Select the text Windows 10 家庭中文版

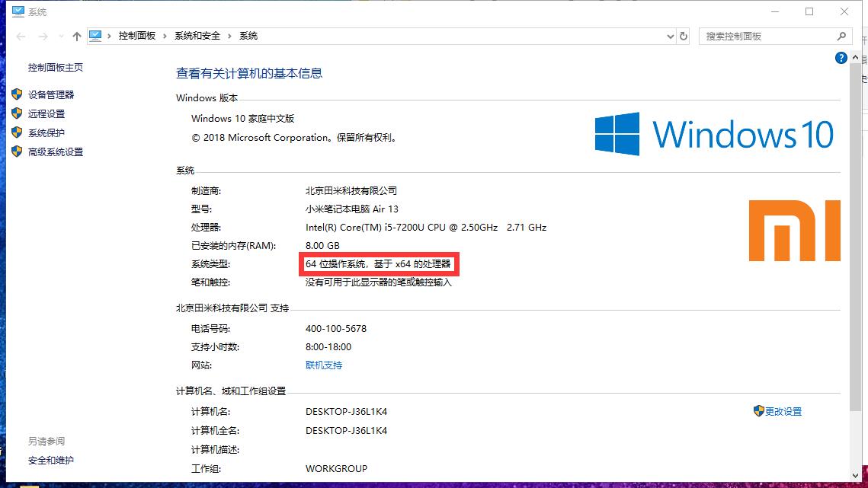tap(242, 119)
